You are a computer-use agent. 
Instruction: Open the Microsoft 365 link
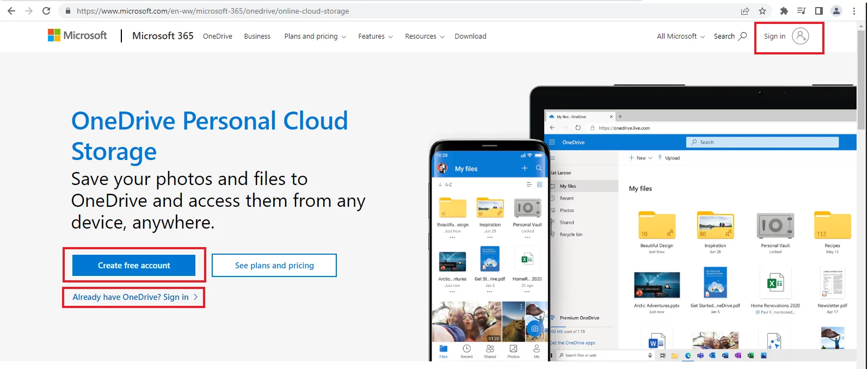click(163, 36)
